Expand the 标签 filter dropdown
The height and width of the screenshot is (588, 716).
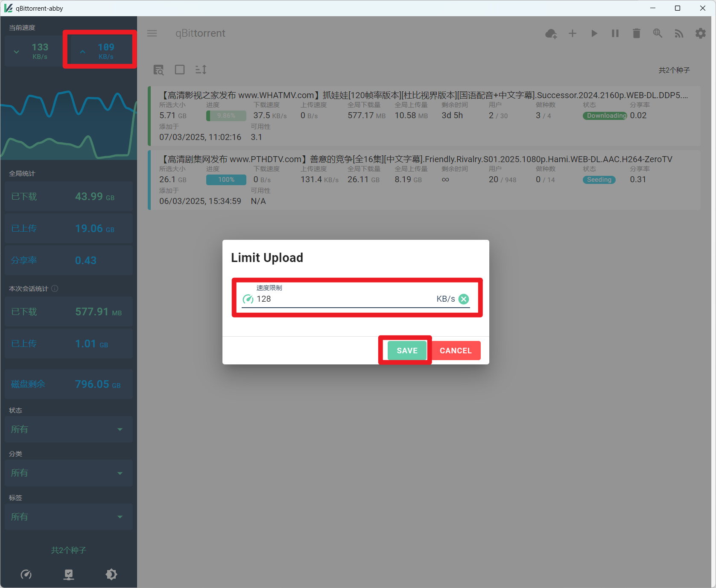[69, 517]
